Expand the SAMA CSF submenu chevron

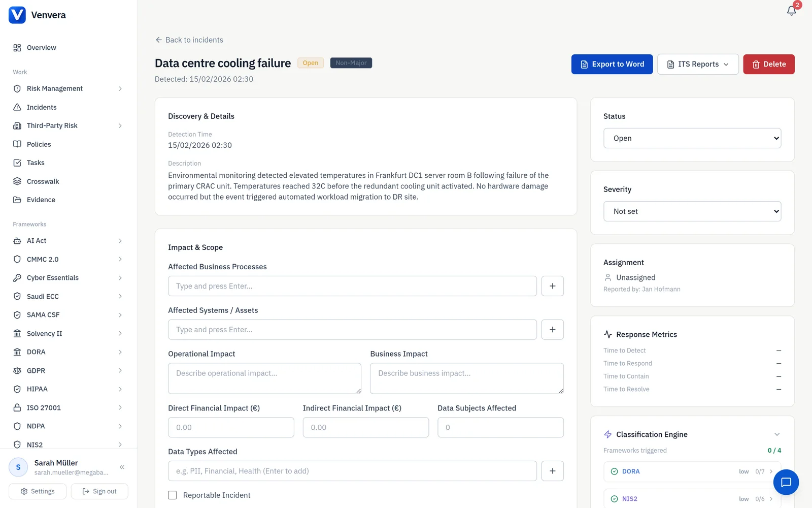point(120,315)
